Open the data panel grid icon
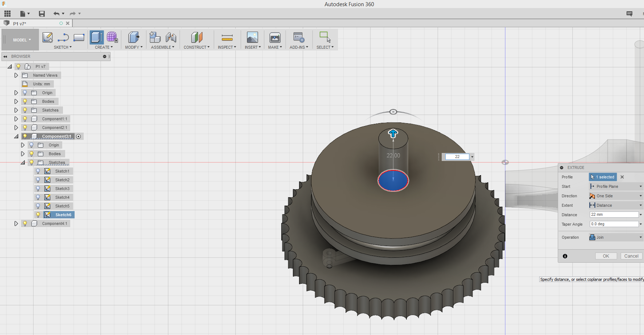 pyautogui.click(x=7, y=14)
